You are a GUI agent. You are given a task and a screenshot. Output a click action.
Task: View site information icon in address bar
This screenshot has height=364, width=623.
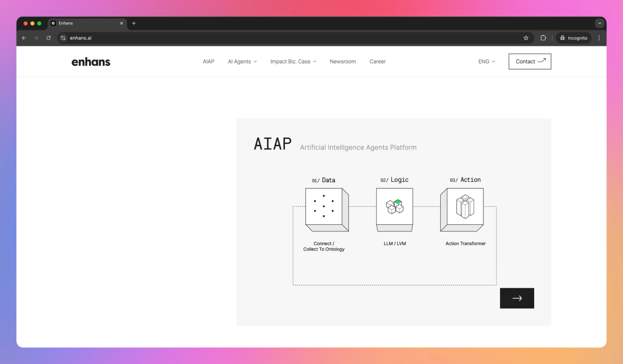(x=63, y=38)
